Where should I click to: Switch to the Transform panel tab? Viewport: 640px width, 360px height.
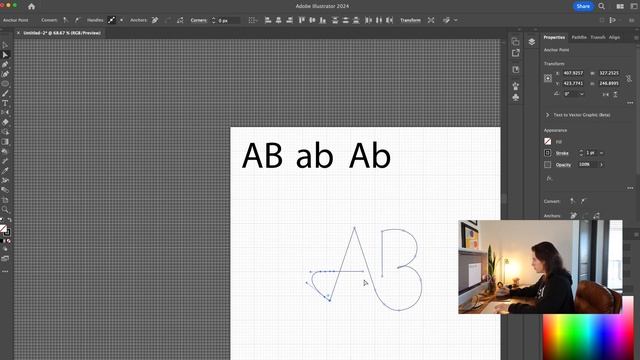[x=598, y=37]
